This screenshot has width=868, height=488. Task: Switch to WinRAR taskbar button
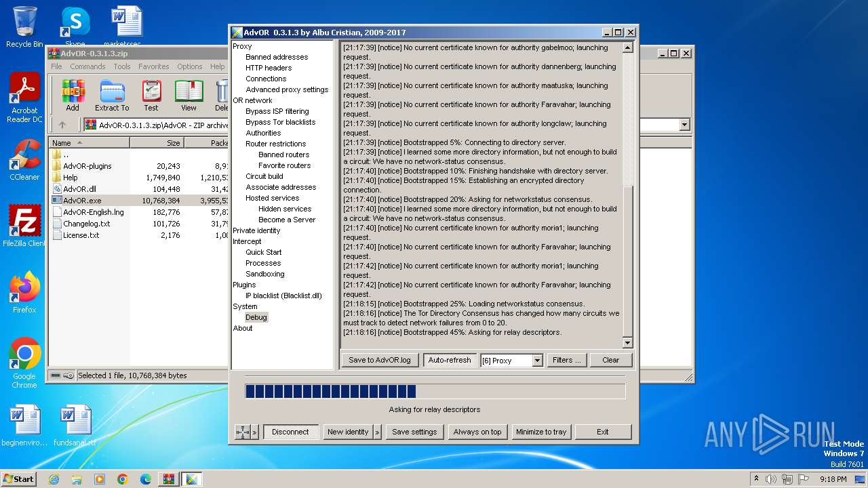[x=168, y=479]
